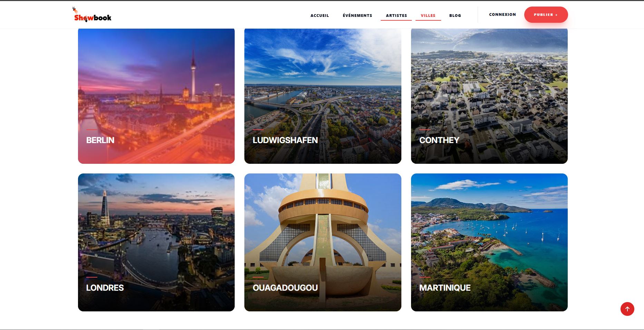Viewport: 644px width, 330px height.
Task: Click the BERLIN title text
Action: 100,140
